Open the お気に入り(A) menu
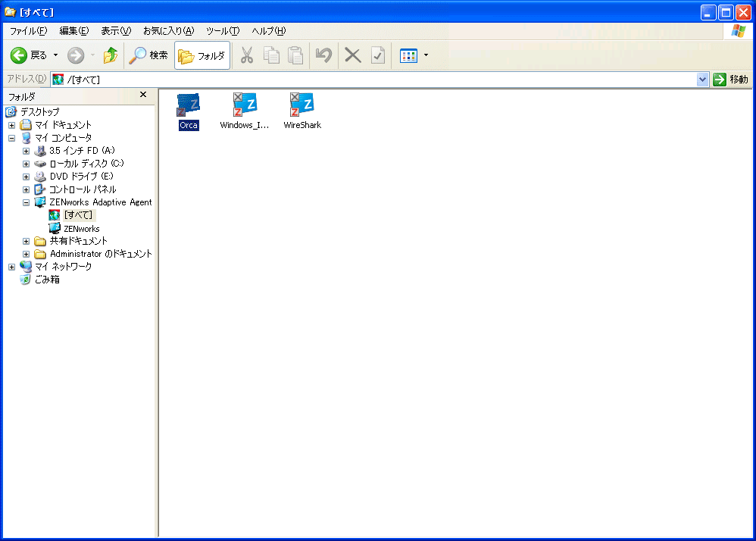Screen dimensions: 756x541 (168, 31)
